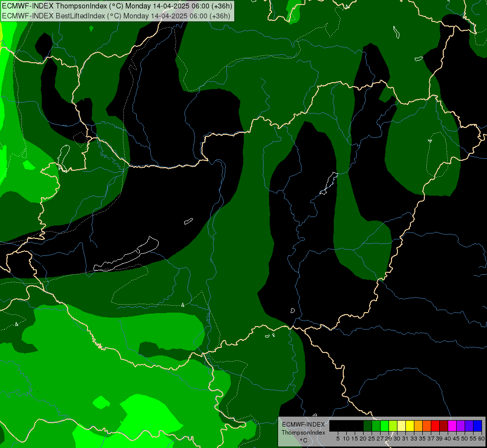Click the bright red 37–39 legend swatch
487x448 pixels.
(x=435, y=426)
